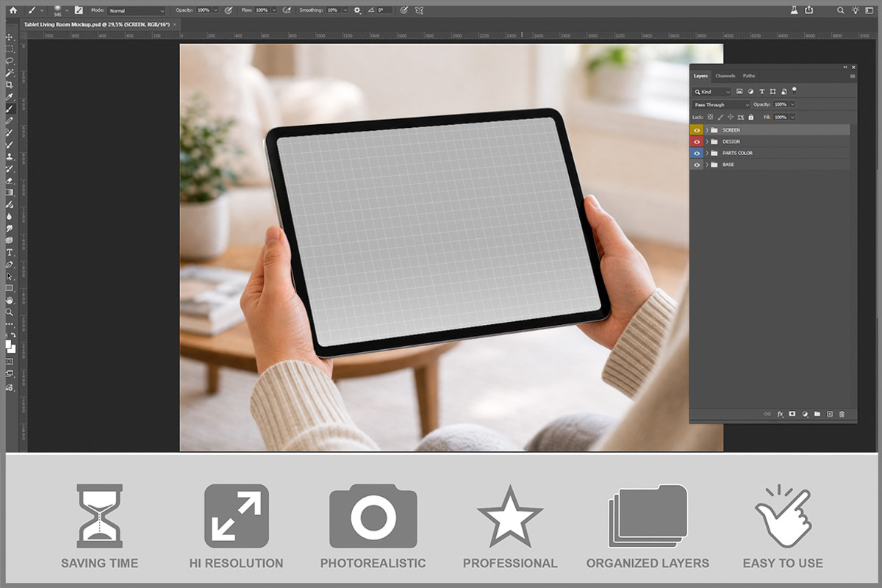The height and width of the screenshot is (588, 882).
Task: Select the Eraser tool
Action: tap(10, 180)
